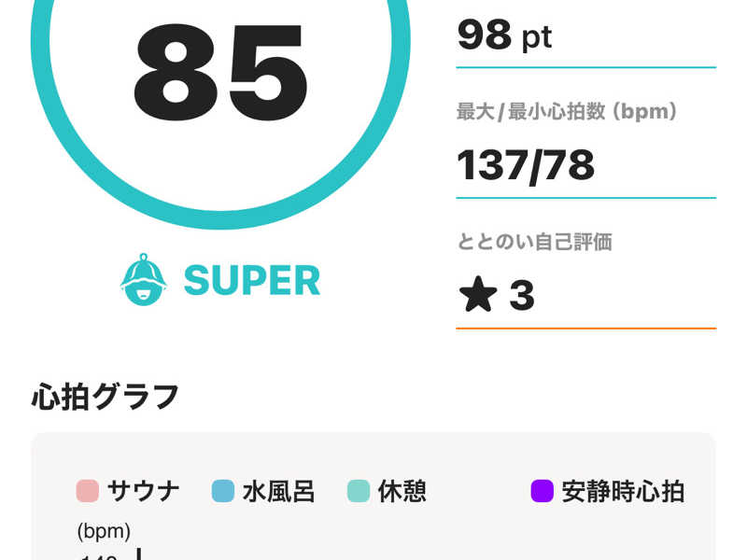
Task: Tap the 最大/最小心拍数 (bpm) label
Action: tap(567, 111)
